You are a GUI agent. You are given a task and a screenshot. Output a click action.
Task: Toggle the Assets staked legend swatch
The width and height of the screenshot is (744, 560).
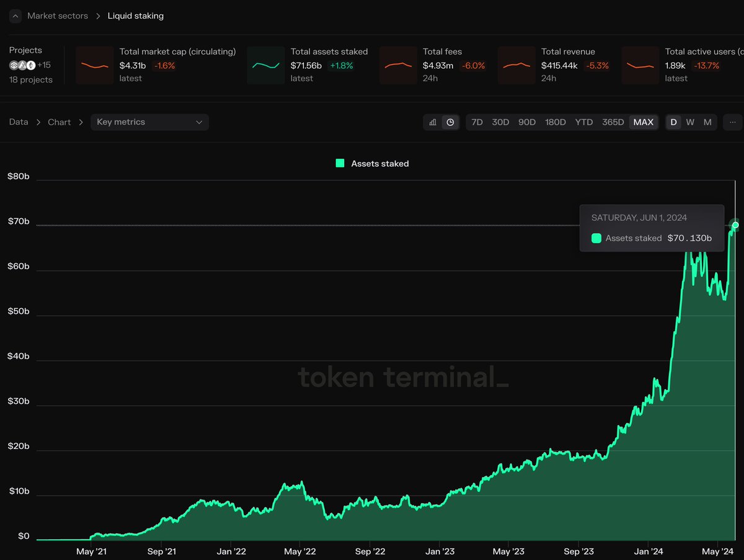click(x=340, y=164)
